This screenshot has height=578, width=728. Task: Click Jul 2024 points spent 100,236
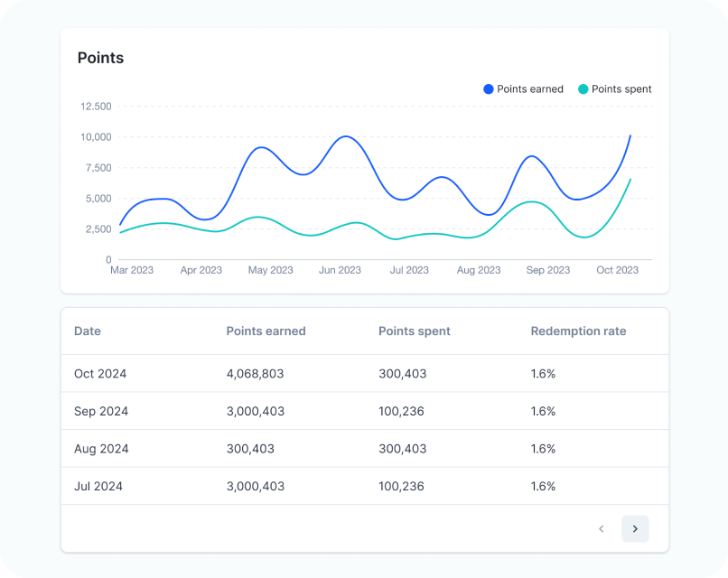click(401, 486)
